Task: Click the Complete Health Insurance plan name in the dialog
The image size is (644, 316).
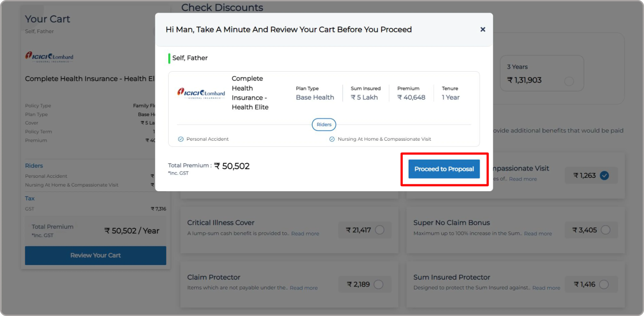Action: pyautogui.click(x=250, y=93)
